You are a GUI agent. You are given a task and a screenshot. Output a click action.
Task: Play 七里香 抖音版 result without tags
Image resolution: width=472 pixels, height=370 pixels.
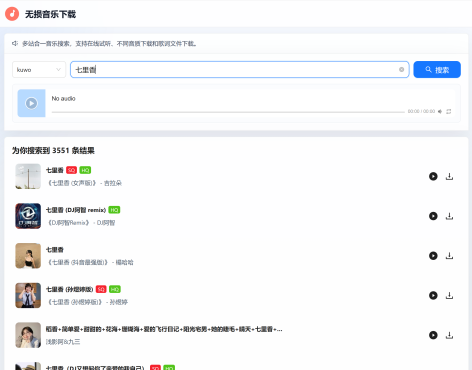(433, 256)
